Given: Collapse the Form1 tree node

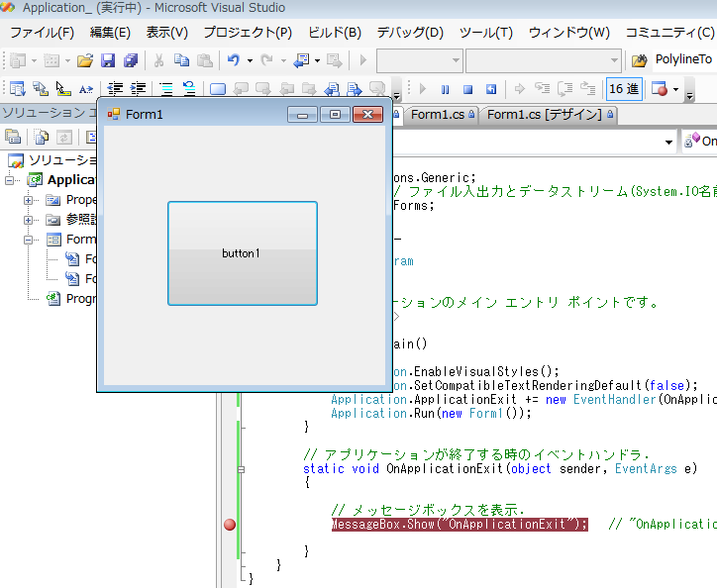Looking at the screenshot, I should tap(28, 240).
